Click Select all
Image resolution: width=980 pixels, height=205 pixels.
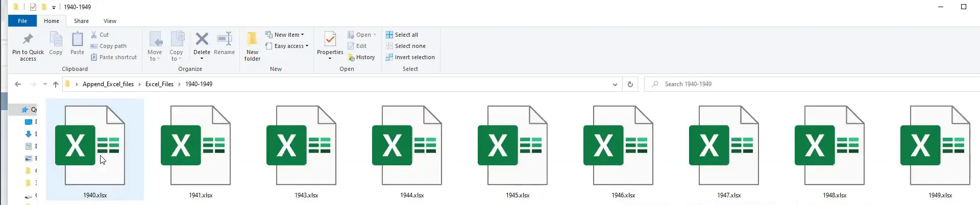tap(402, 35)
